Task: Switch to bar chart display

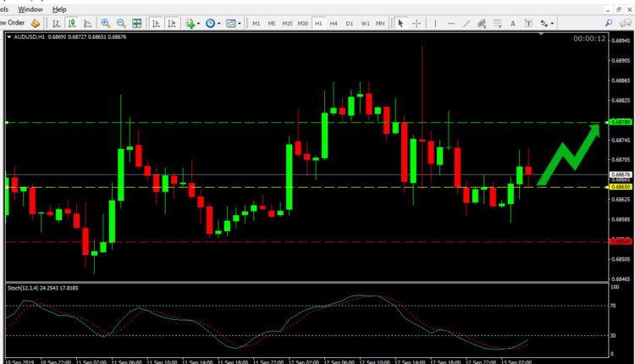Action: (56, 24)
